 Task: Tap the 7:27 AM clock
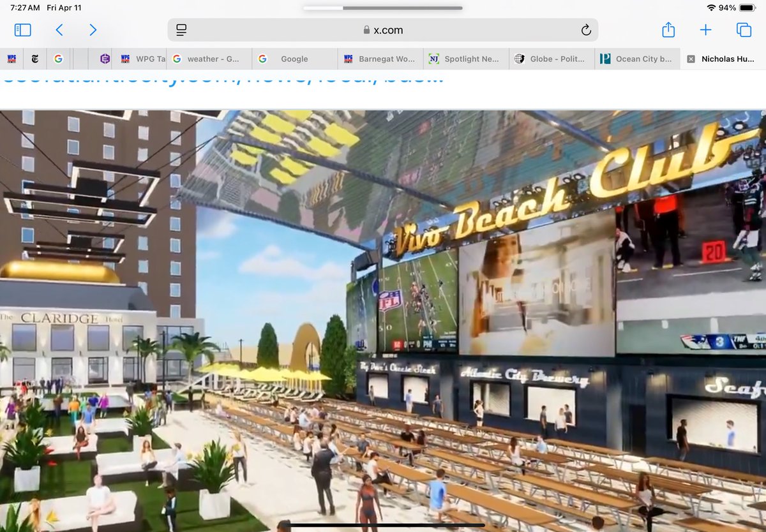tap(25, 8)
